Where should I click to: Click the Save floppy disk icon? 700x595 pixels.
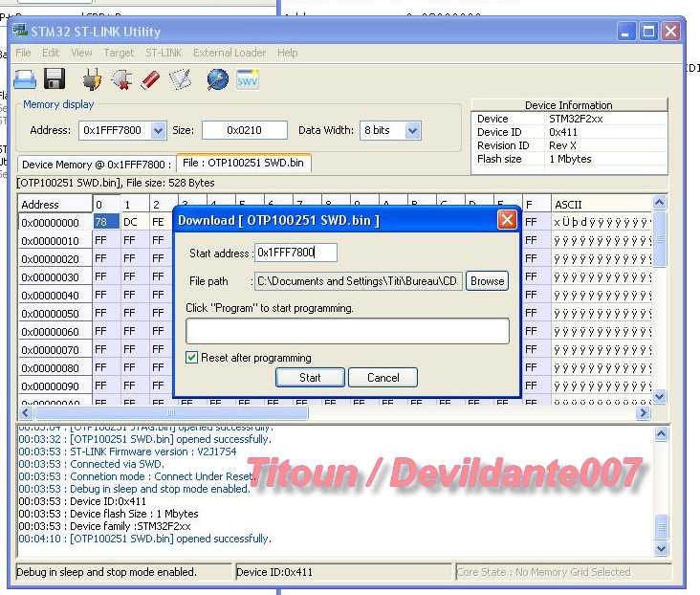(55, 79)
